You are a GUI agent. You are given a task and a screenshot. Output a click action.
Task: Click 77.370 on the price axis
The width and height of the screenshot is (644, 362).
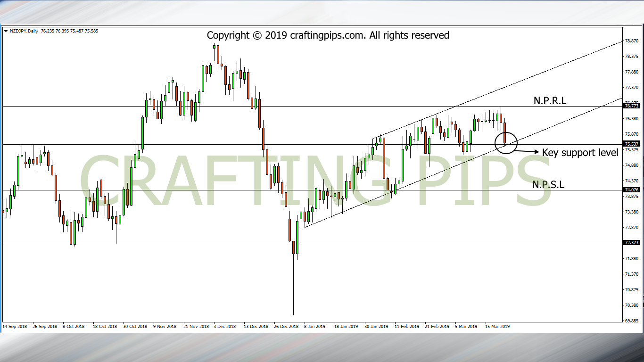point(632,88)
